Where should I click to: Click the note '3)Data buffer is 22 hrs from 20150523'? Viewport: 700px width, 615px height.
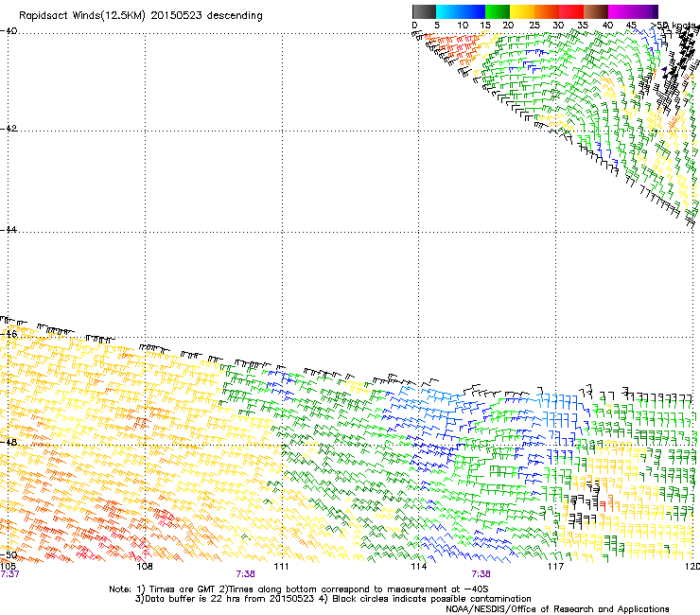pyautogui.click(x=224, y=599)
